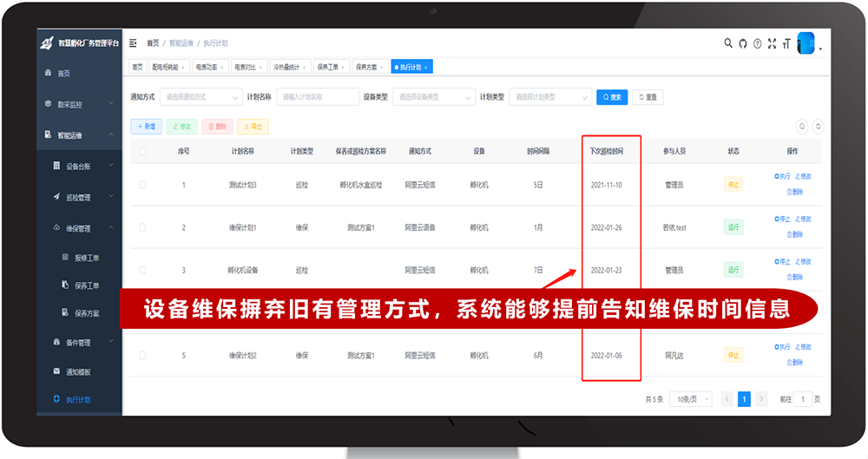Open the 设备类型 dropdown
The width and height of the screenshot is (868, 459).
pyautogui.click(x=434, y=97)
